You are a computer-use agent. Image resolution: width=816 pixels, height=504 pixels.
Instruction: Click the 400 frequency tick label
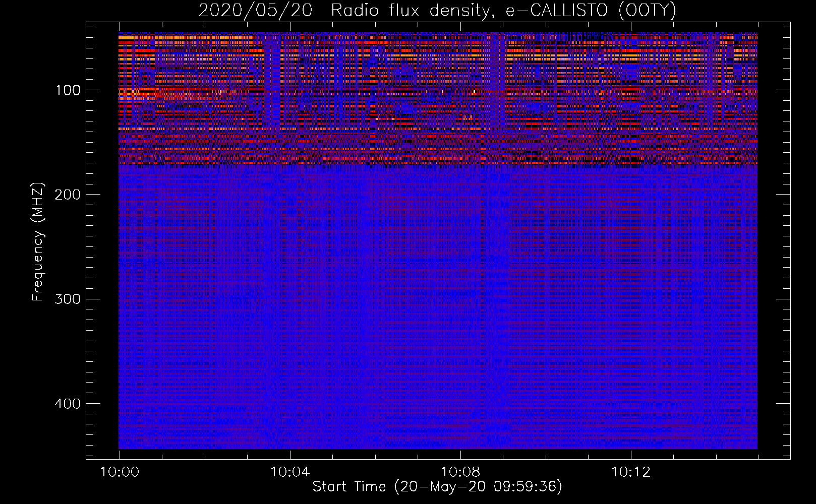(x=68, y=404)
